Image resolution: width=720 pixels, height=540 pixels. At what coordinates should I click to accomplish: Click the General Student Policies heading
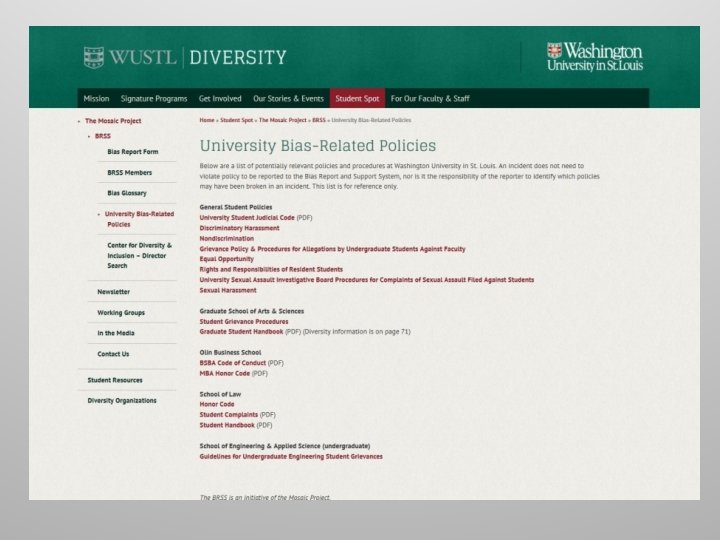pyautogui.click(x=236, y=207)
